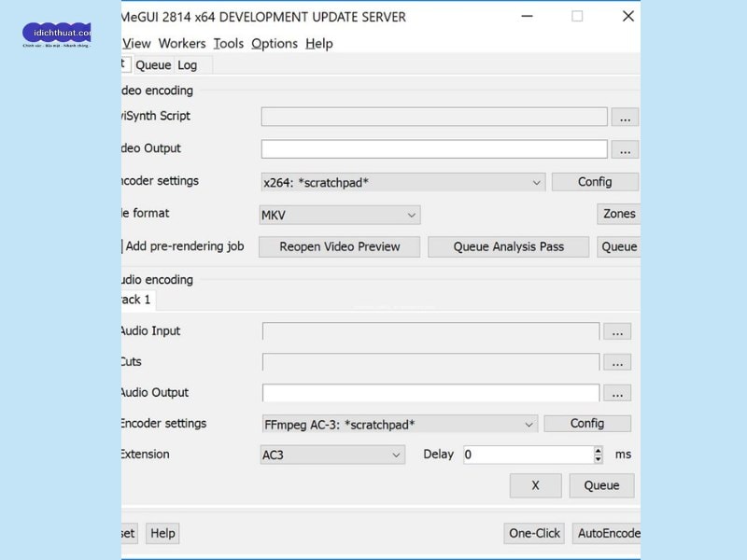Click the Queue Analysis Pass button
The height and width of the screenshot is (560, 747).
508,246
